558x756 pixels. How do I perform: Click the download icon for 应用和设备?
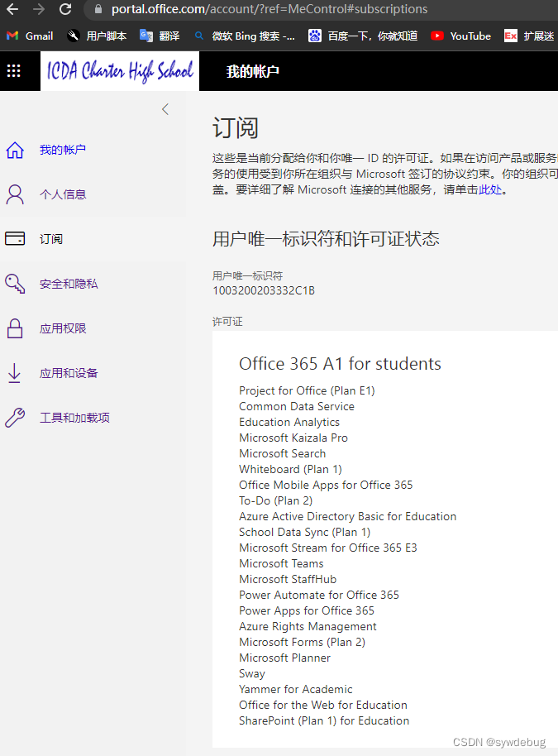14,373
